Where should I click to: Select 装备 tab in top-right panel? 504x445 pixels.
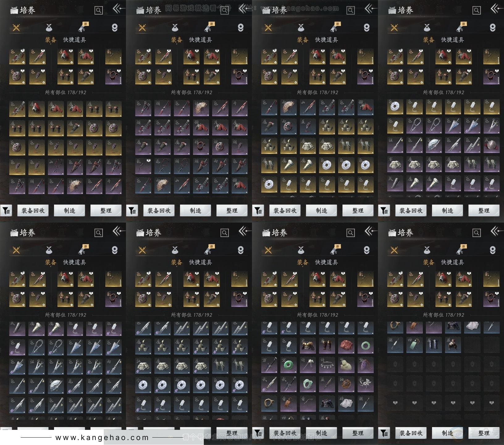coord(429,40)
